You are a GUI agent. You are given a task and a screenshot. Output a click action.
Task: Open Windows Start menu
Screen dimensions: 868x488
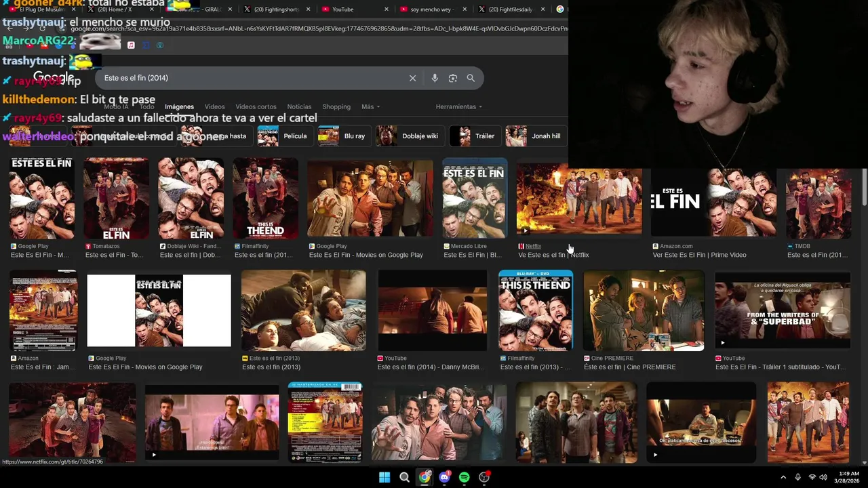tap(384, 477)
